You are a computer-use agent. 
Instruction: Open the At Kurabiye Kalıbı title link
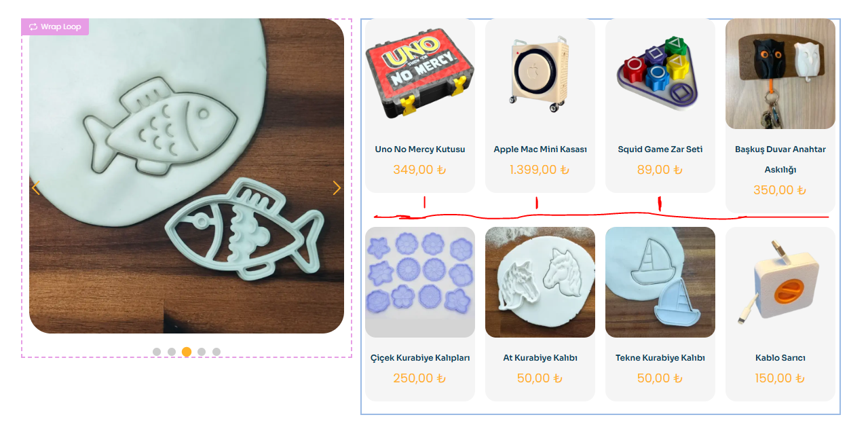(x=540, y=358)
